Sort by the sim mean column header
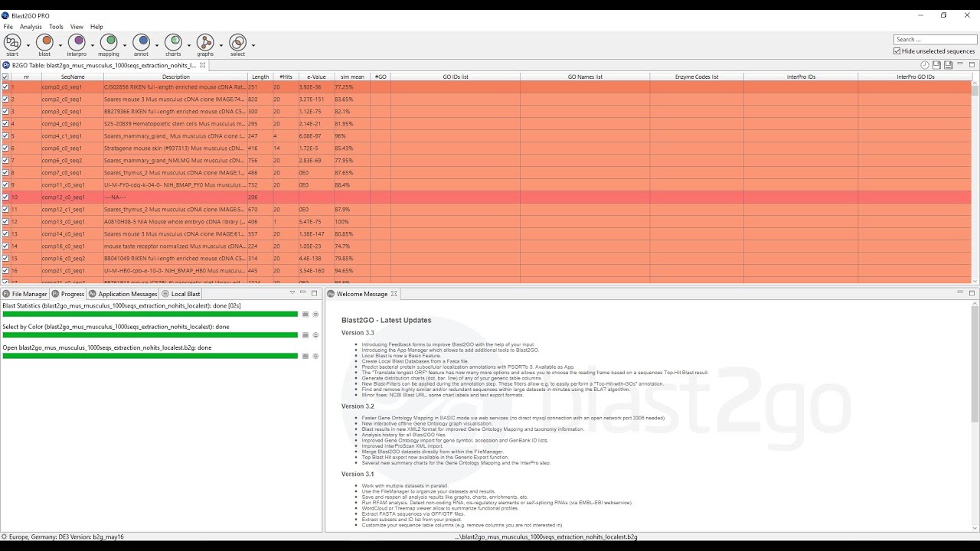Image resolution: width=980 pixels, height=551 pixels. (352, 77)
